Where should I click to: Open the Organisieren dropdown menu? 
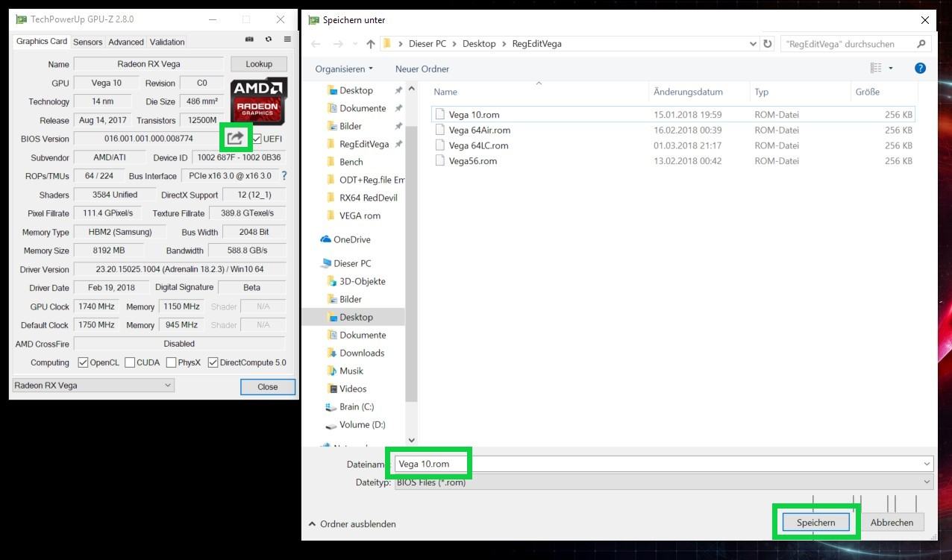344,69
